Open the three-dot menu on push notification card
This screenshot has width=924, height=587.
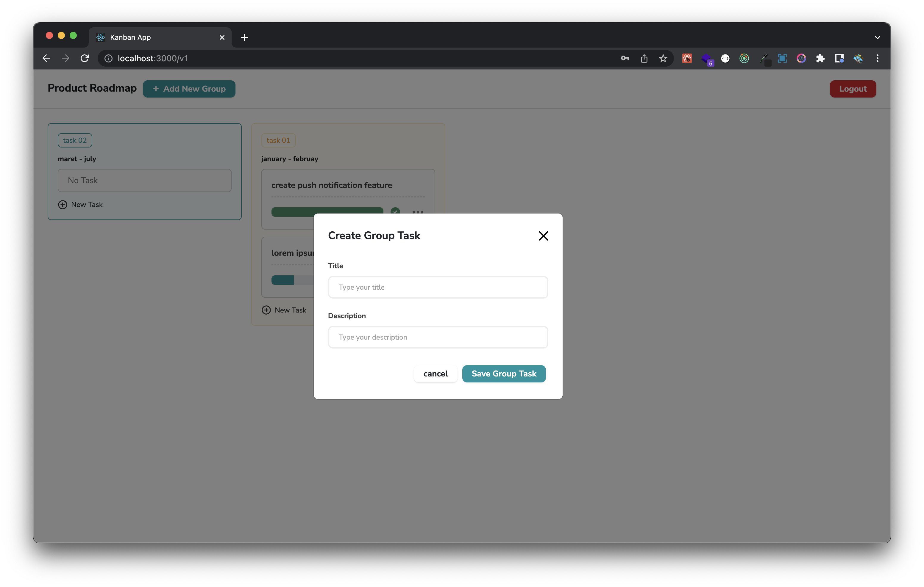pyautogui.click(x=418, y=212)
